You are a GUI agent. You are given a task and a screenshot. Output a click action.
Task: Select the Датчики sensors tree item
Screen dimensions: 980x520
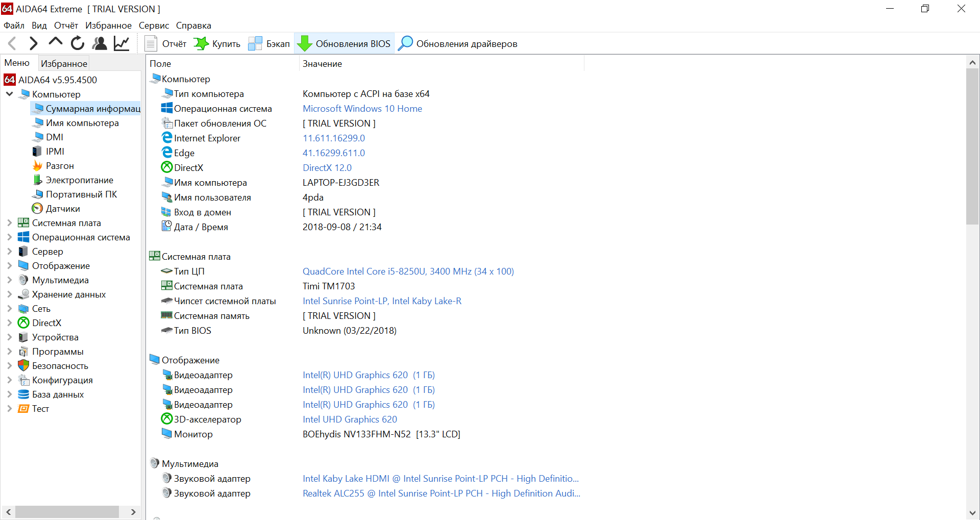[x=56, y=209]
